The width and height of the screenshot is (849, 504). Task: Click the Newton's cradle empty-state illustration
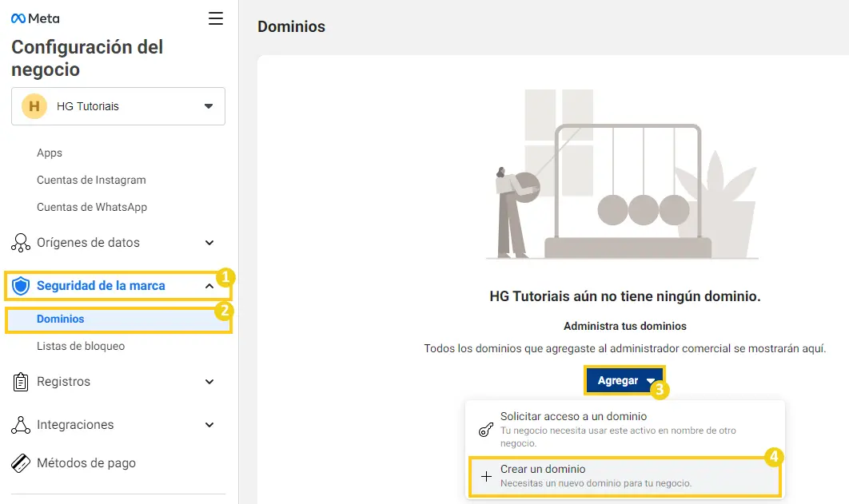pyautogui.click(x=622, y=174)
